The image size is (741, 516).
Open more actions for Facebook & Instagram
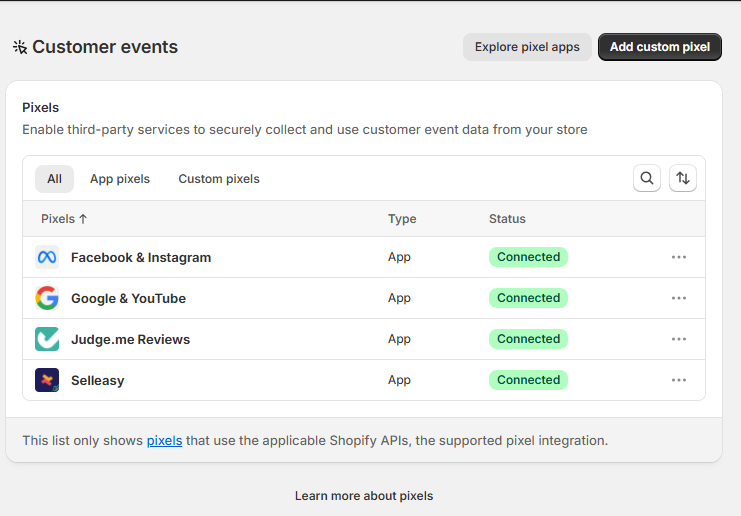click(679, 257)
